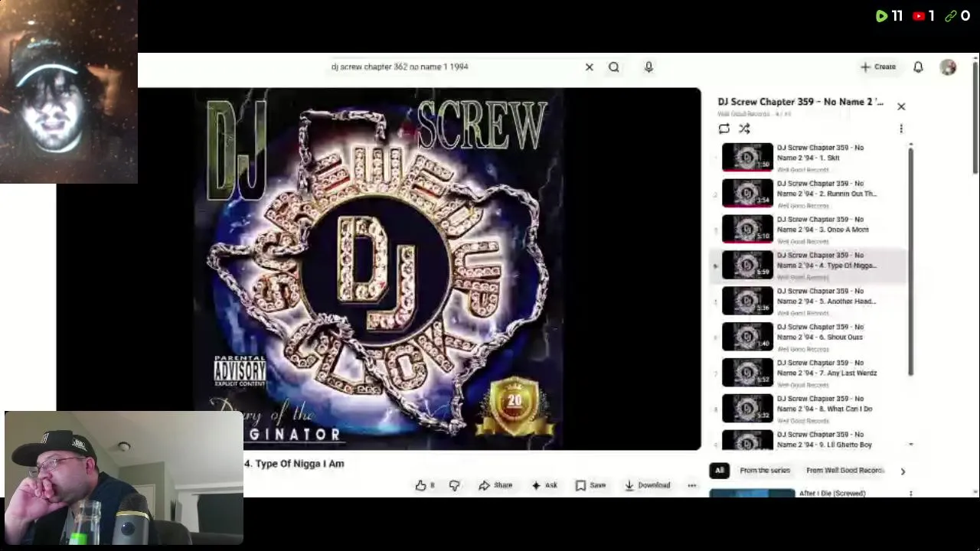
Task: Open options for After I Die suggestion
Action: [910, 494]
